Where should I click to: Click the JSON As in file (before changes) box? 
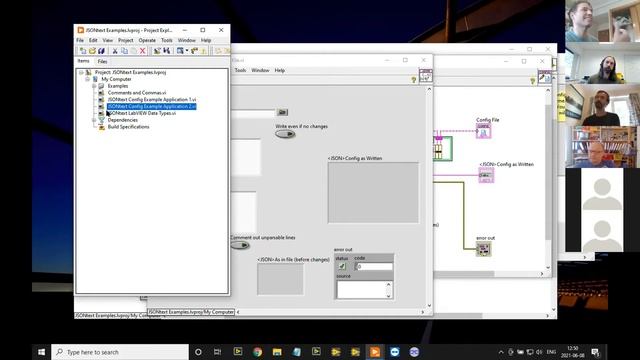coord(280,279)
